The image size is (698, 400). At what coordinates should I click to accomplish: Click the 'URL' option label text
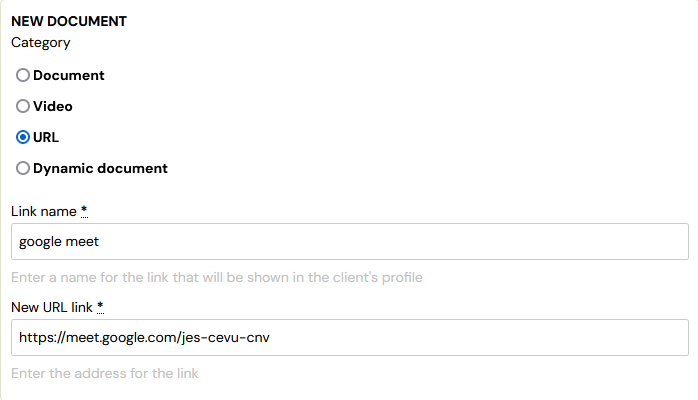pos(46,137)
